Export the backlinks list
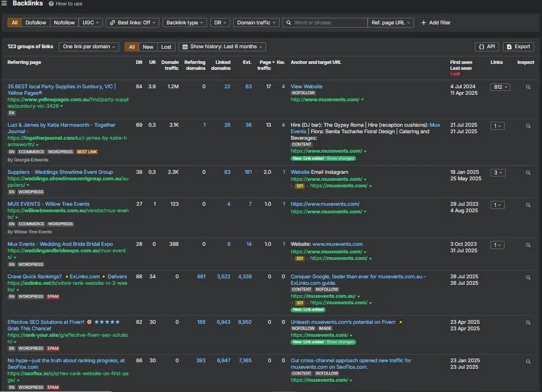 519,47
